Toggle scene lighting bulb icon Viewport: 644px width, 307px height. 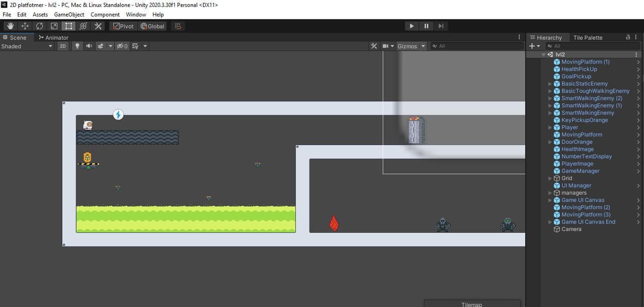point(77,46)
